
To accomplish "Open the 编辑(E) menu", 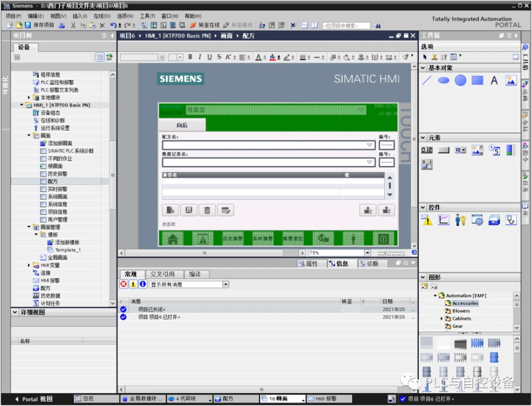I will [x=36, y=16].
